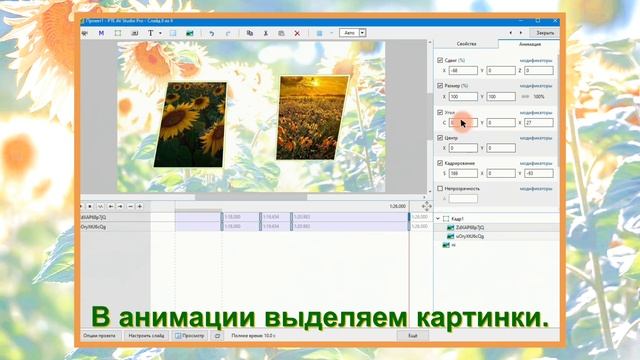
Task: Click the Stop button on timeline
Action: coord(90,207)
